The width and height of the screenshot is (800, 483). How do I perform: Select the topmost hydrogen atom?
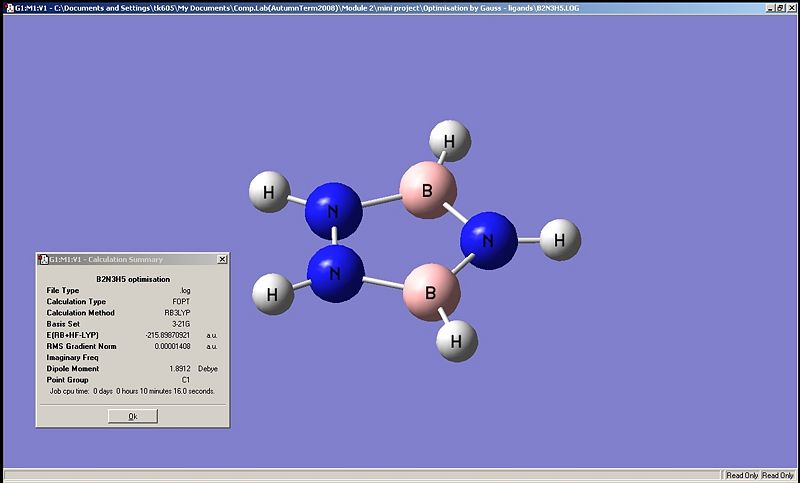click(449, 141)
